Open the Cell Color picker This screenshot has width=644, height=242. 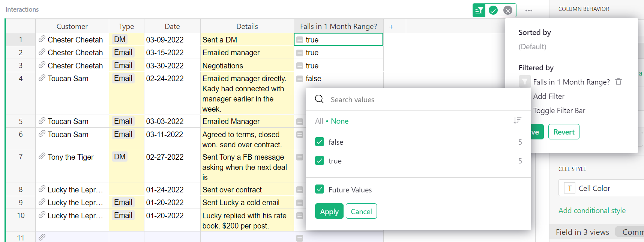point(594,188)
